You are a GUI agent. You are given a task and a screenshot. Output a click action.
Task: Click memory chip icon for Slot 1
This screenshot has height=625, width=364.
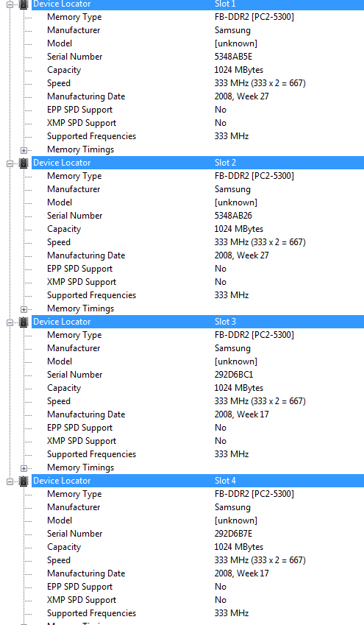(x=24, y=4)
